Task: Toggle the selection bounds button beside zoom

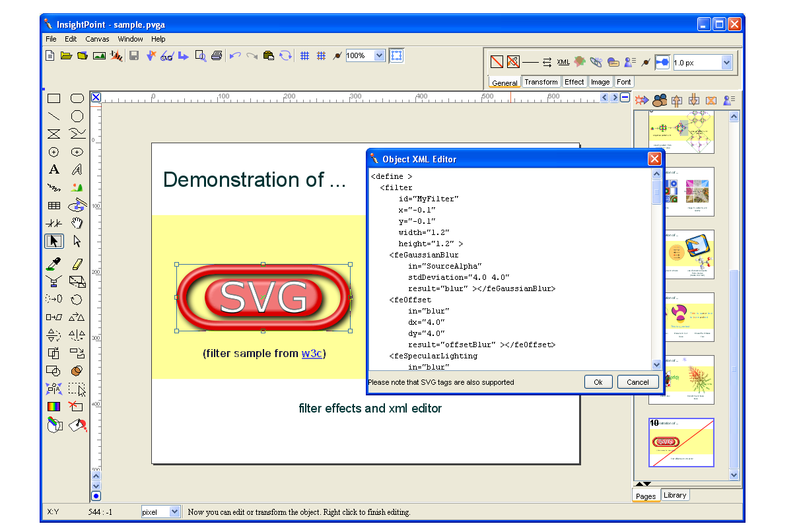Action: tap(396, 55)
